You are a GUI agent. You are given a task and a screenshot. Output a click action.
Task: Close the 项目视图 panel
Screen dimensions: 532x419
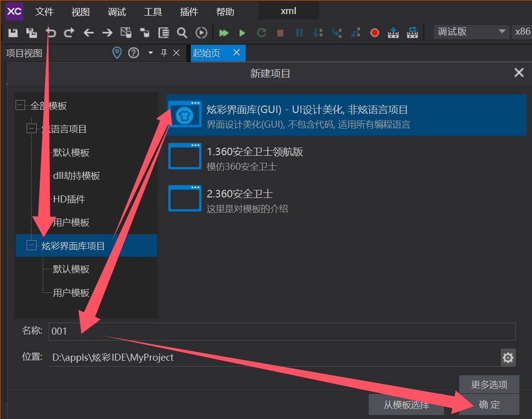(176, 53)
